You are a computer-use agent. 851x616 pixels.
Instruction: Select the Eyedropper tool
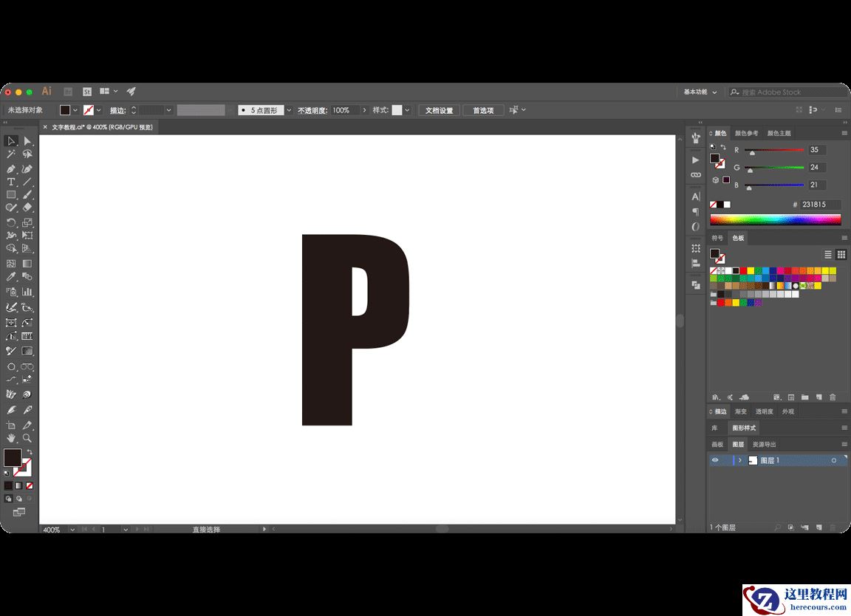click(x=10, y=276)
